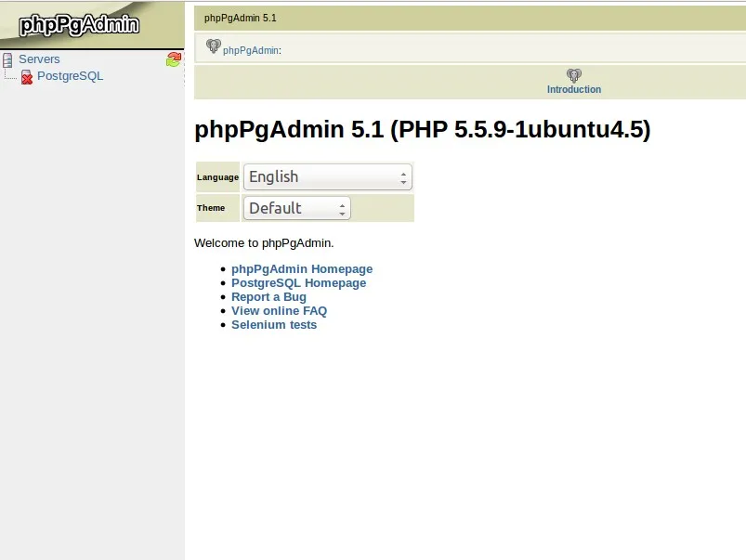The image size is (746, 560).
Task: Open the View online FAQ link
Action: click(x=279, y=310)
